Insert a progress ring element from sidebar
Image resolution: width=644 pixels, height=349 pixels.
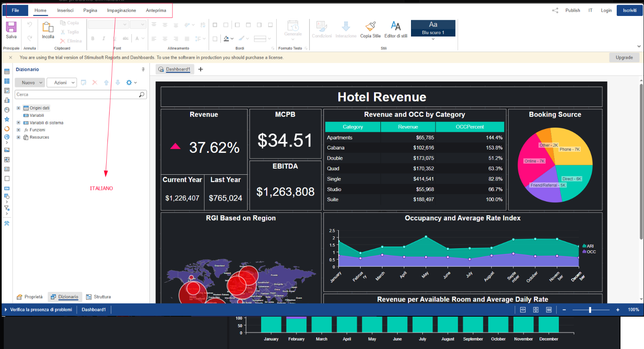tap(7, 129)
